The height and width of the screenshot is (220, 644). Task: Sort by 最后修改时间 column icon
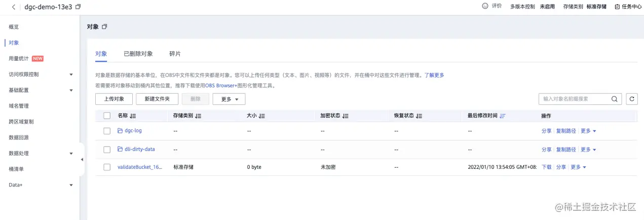502,116
